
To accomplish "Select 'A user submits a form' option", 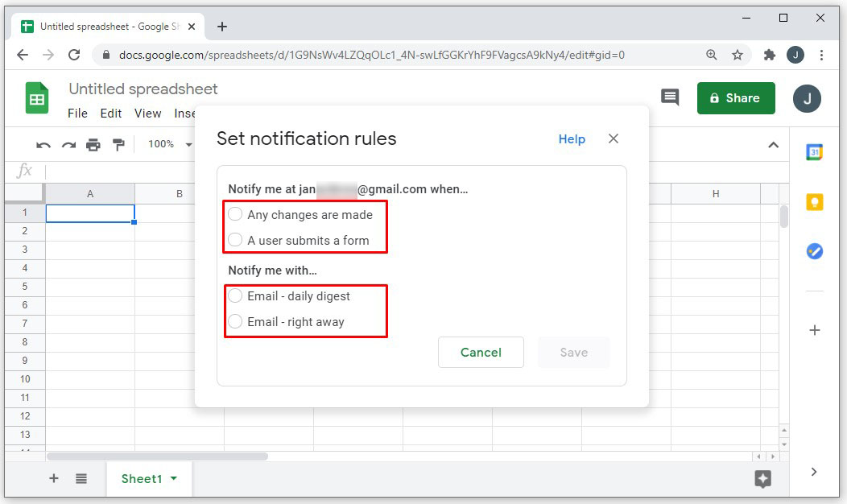I will 235,240.
